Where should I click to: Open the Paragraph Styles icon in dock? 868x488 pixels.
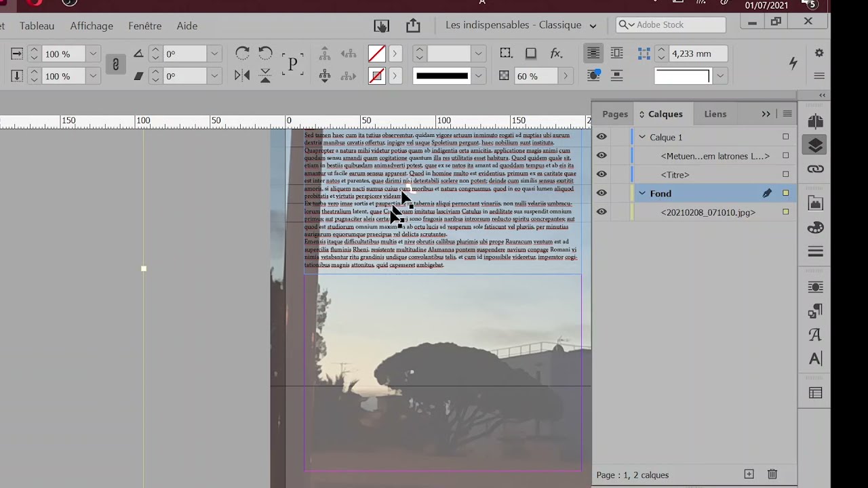815,311
